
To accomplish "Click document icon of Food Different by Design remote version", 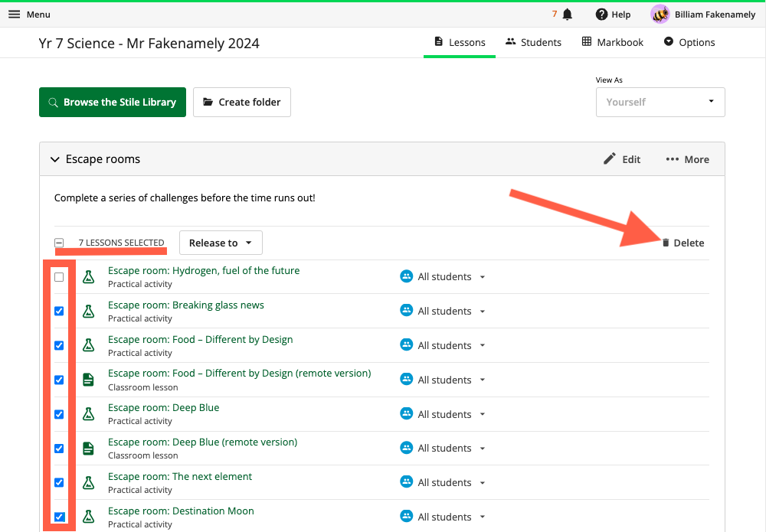I will (x=88, y=379).
